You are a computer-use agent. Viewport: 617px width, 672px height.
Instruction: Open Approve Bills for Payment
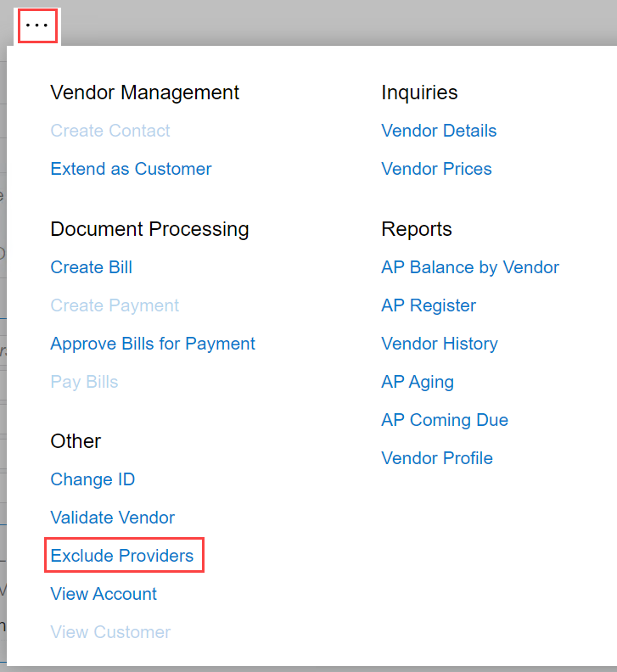153,344
